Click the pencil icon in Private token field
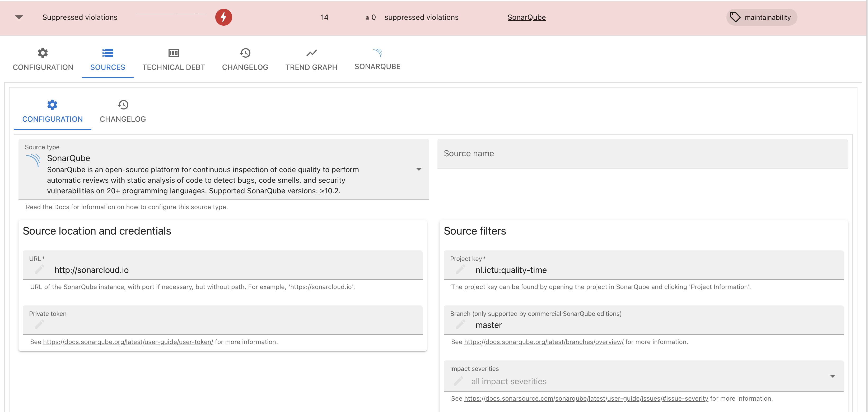 pyautogui.click(x=39, y=325)
